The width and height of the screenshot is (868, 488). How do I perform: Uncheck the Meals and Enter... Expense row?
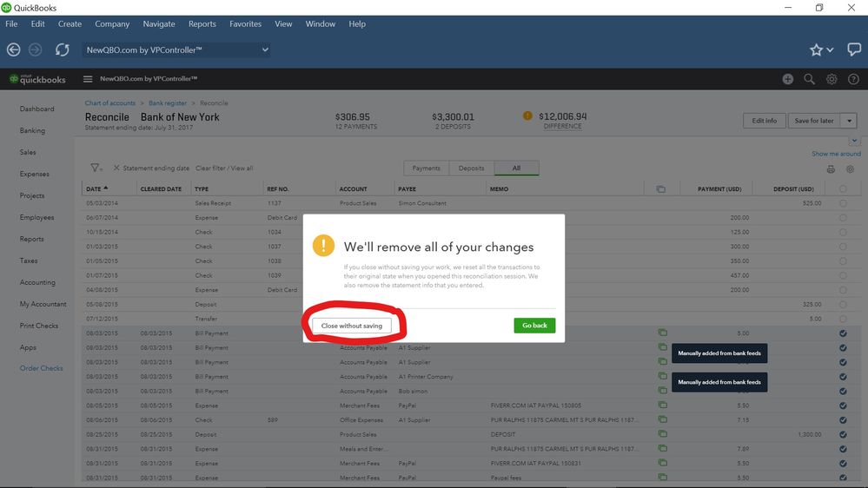[x=843, y=449]
